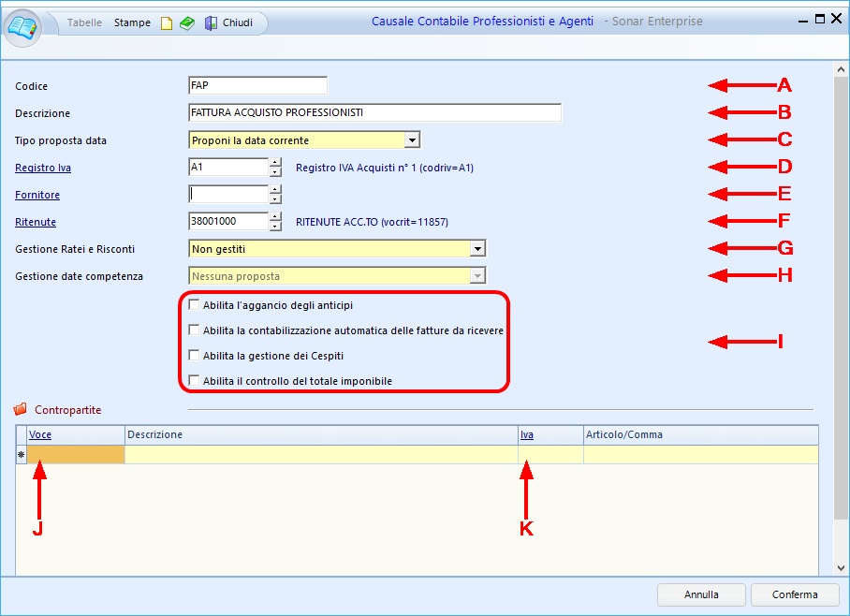Toggle the gestione dei Cespiti checkbox
The image size is (850, 616).
coord(194,356)
